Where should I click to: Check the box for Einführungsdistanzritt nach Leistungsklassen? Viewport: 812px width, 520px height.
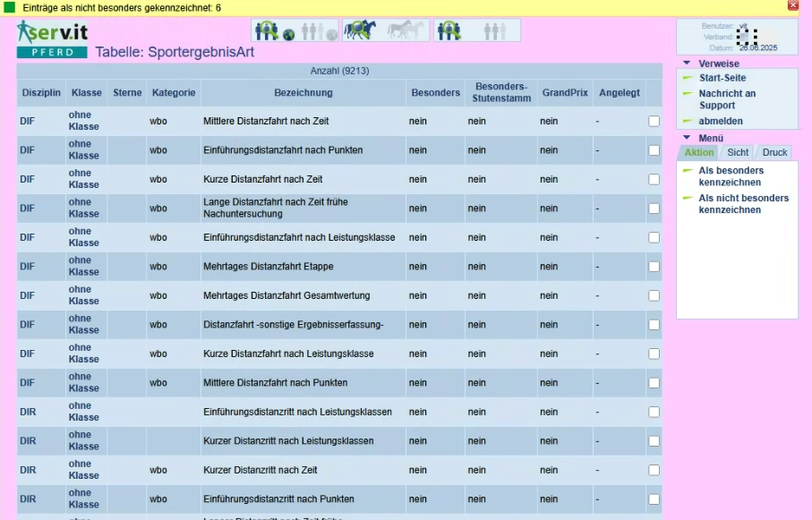pyautogui.click(x=654, y=412)
